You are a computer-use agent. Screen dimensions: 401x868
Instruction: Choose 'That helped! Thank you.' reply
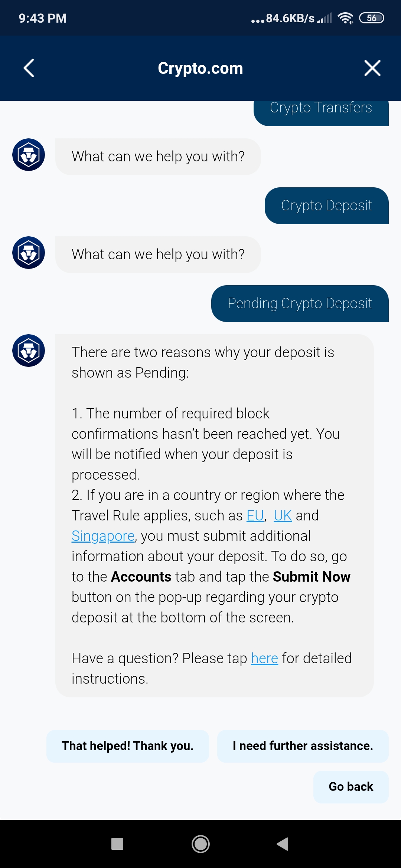point(128,746)
